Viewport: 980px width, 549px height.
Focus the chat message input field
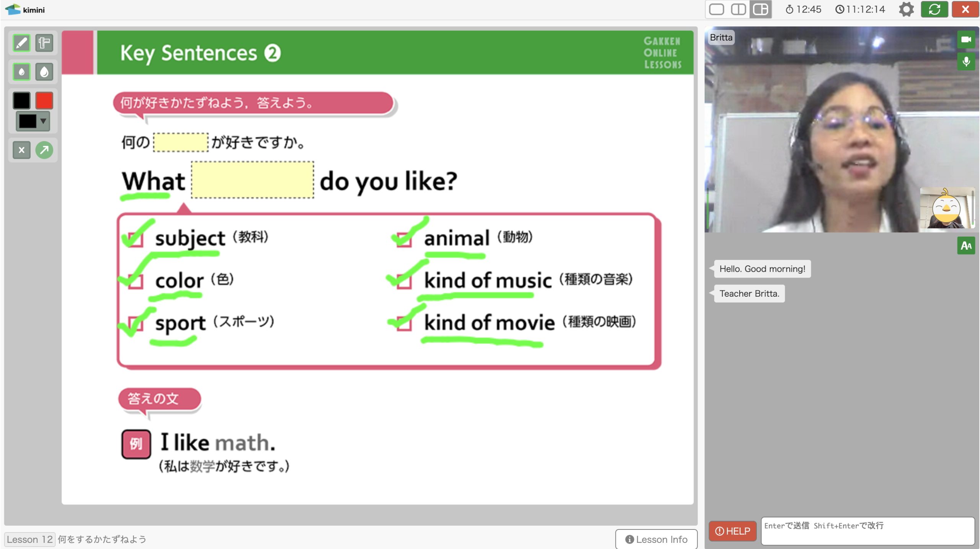click(867, 531)
